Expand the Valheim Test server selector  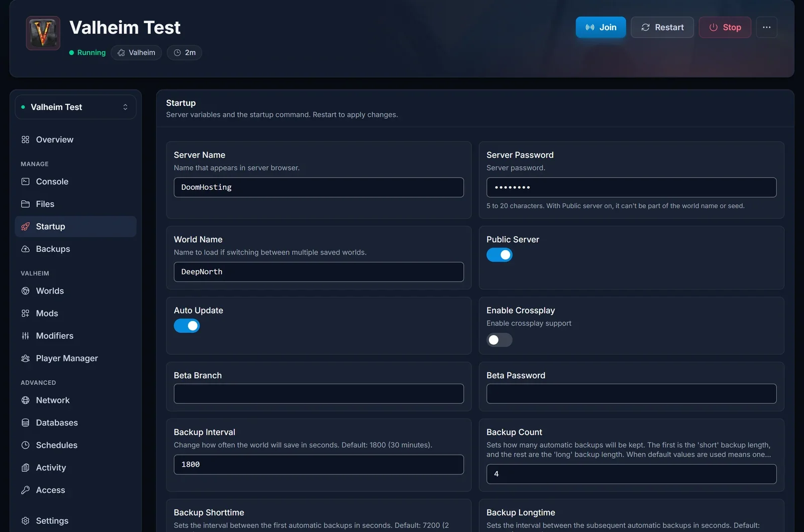(x=75, y=107)
